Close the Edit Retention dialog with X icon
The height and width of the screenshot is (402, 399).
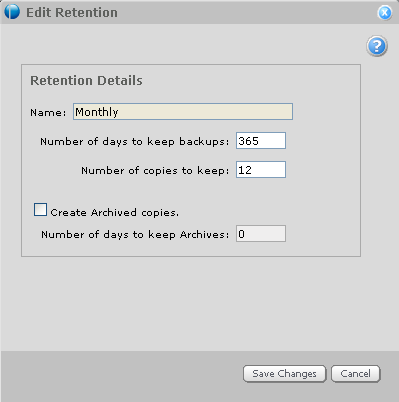pos(385,13)
